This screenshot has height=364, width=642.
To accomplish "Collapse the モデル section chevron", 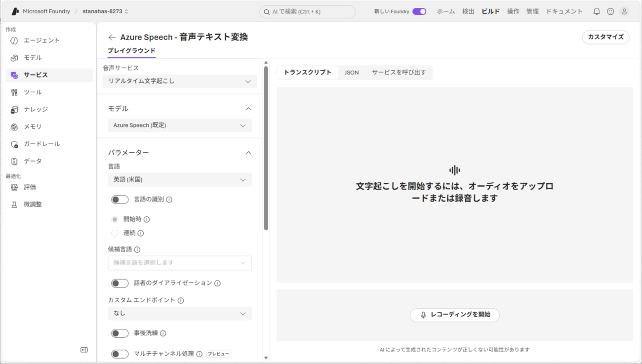I will point(248,109).
